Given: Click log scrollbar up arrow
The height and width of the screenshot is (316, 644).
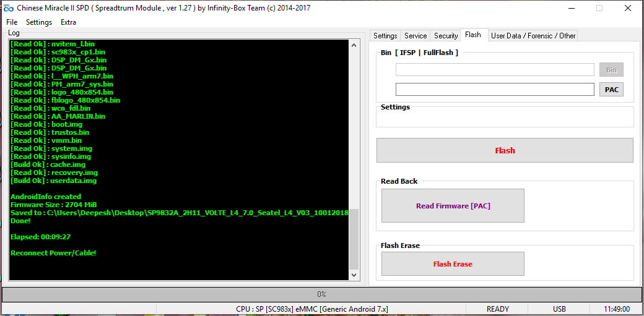Looking at the screenshot, I should [354, 45].
